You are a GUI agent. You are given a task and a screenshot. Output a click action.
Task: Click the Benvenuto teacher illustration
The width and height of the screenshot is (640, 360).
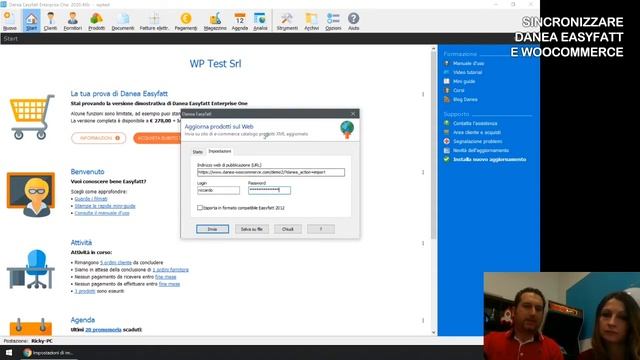coord(31,194)
